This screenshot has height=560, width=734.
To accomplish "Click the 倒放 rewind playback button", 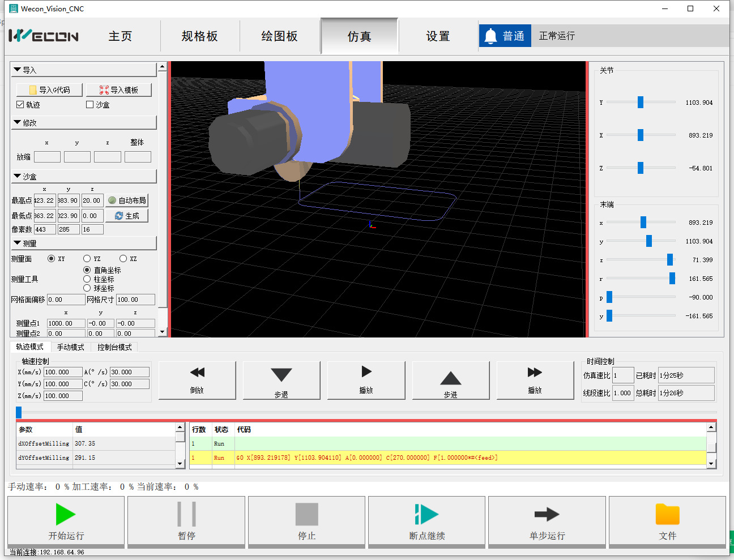I will tap(197, 373).
